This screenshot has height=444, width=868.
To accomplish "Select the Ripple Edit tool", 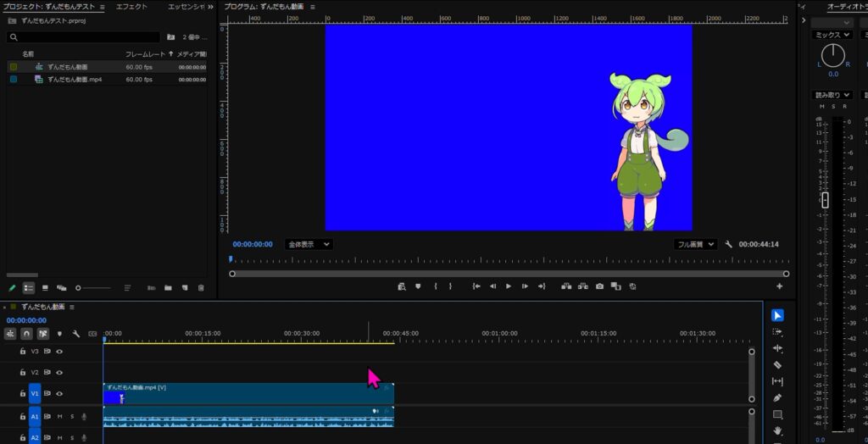I will tap(777, 348).
